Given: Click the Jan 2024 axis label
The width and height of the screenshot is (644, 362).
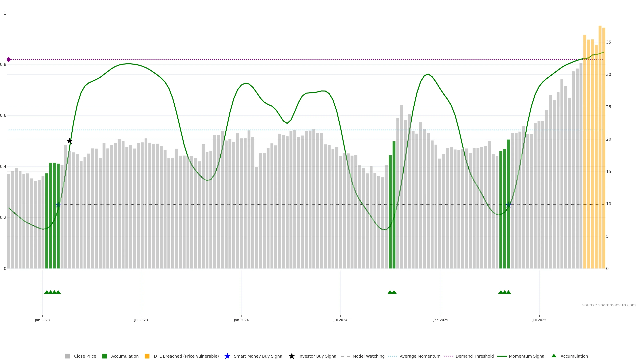Looking at the screenshot, I should pyautogui.click(x=241, y=320).
